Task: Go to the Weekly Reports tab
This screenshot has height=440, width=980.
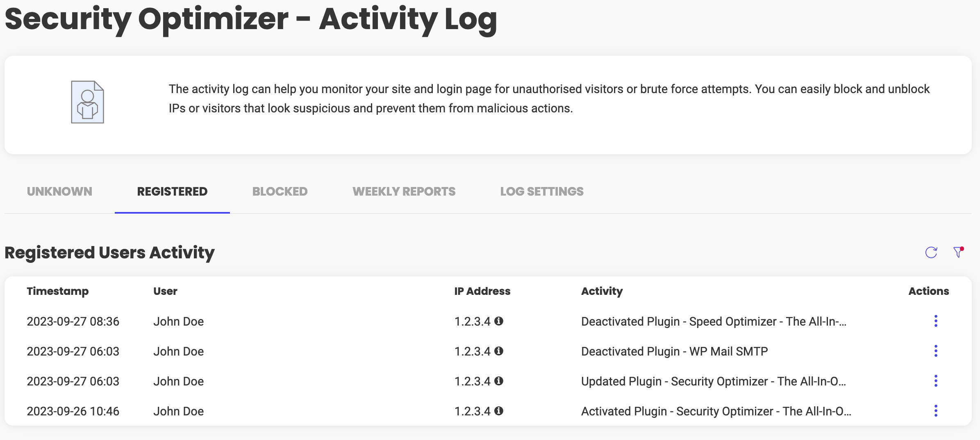Action: point(404,192)
